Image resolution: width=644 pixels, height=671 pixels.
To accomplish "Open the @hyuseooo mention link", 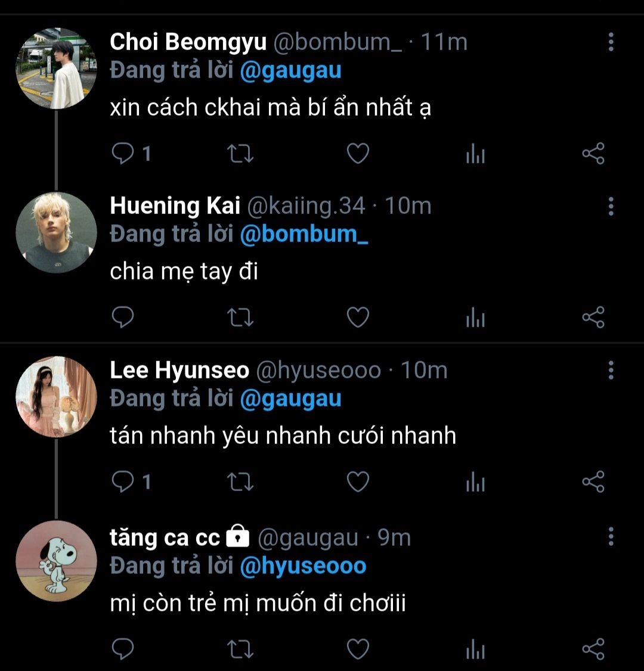I will pyautogui.click(x=303, y=566).
